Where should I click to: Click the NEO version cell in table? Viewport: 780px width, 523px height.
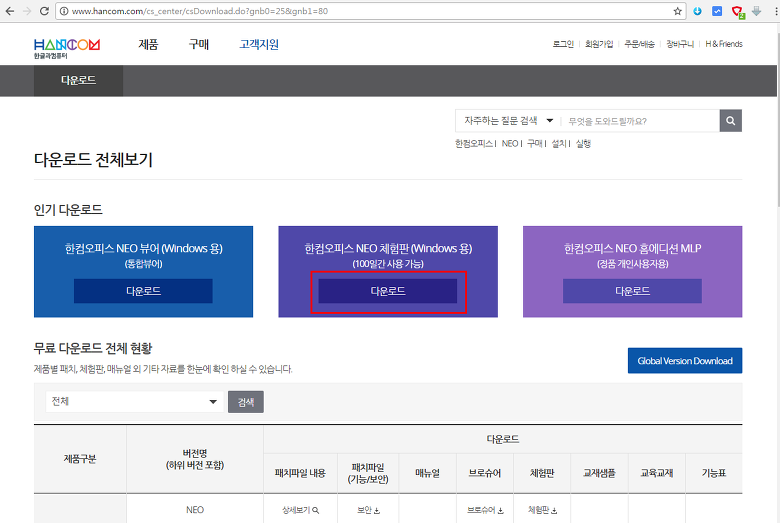pos(195,510)
